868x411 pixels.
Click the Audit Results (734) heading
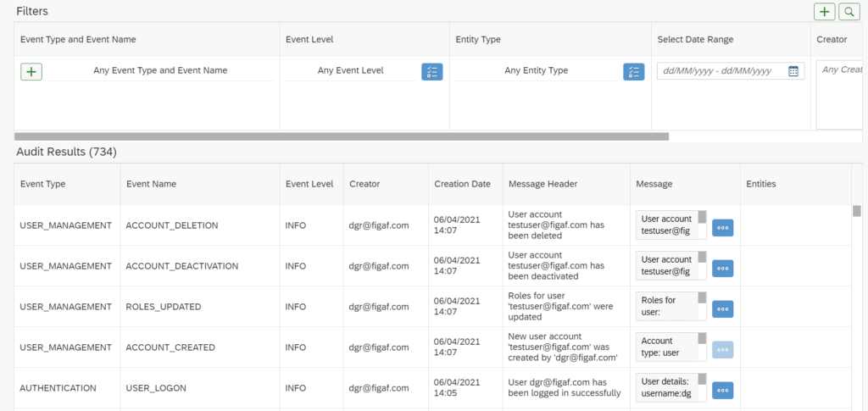tap(66, 152)
